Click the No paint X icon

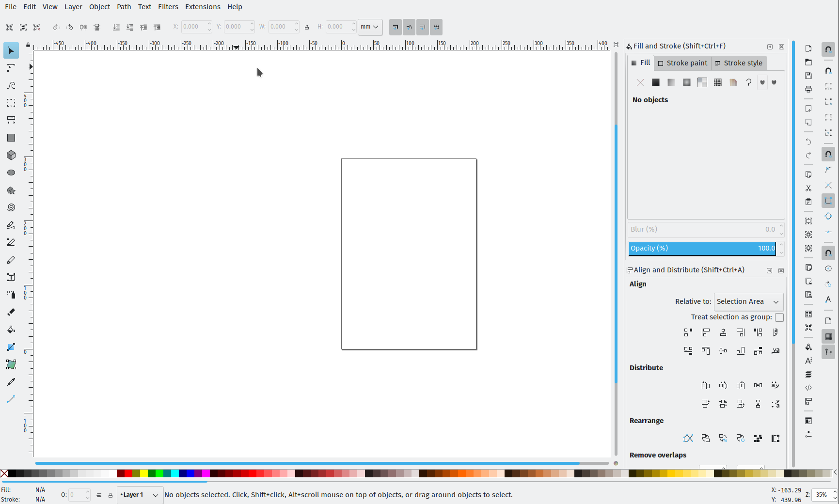click(640, 82)
